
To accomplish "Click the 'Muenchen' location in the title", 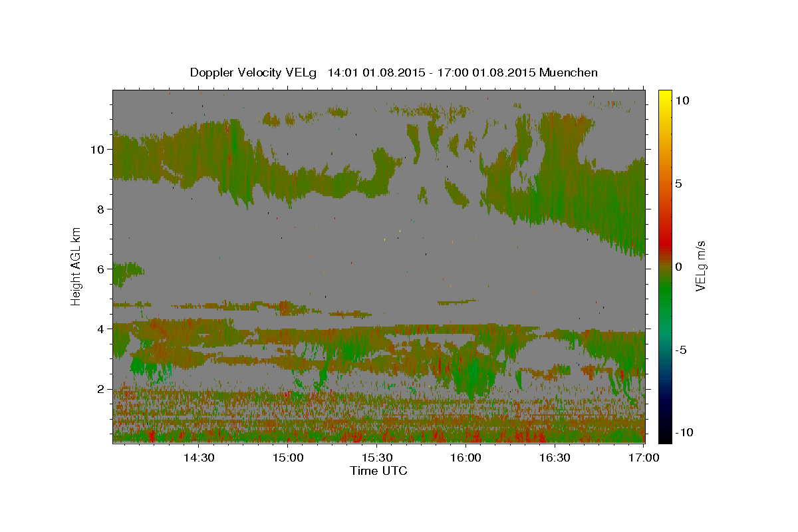I will [569, 72].
